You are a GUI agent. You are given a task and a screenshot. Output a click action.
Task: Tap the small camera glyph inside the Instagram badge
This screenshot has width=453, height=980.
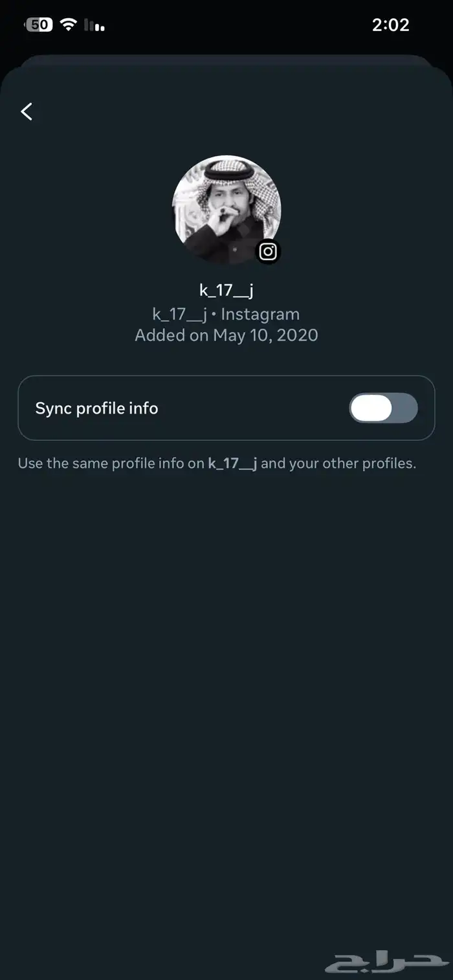point(267,251)
